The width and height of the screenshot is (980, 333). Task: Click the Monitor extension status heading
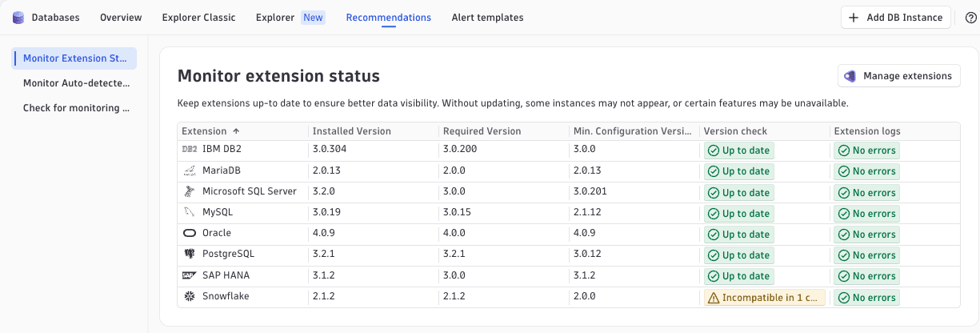click(x=278, y=76)
